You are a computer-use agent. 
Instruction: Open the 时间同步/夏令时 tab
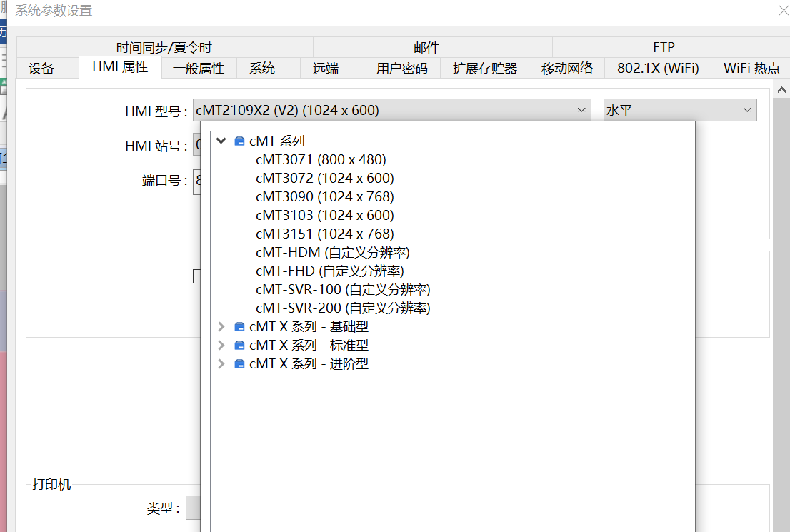pyautogui.click(x=164, y=48)
